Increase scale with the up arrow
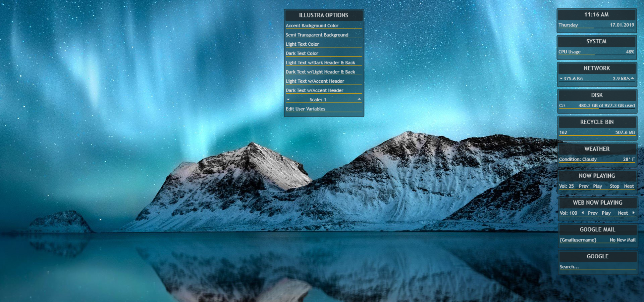The width and height of the screenshot is (644, 302). (359, 99)
